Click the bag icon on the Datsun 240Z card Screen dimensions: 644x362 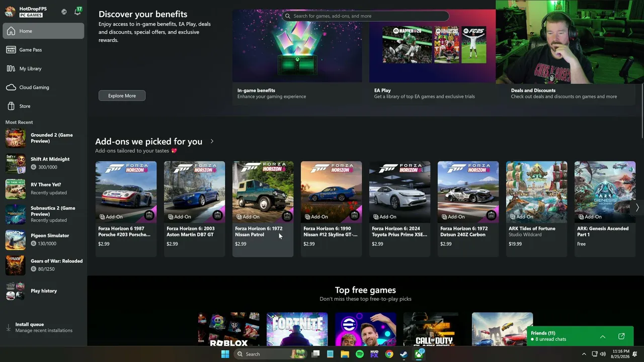coord(492,216)
